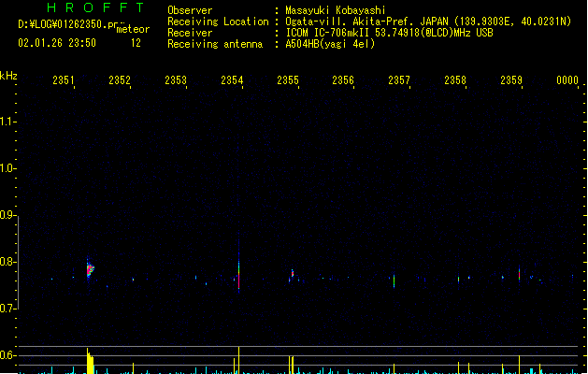Click the tall yellow power bar after 2351
Screen dimensions: 588x374
point(90,361)
